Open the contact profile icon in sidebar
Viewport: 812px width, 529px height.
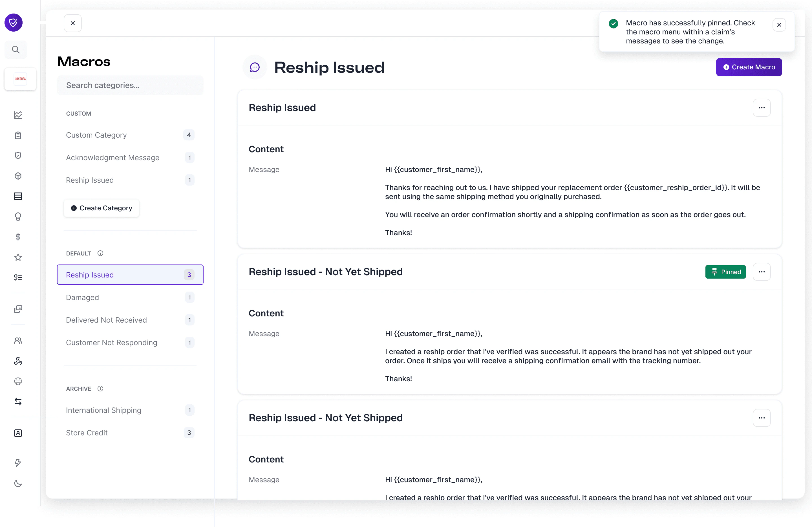click(x=18, y=433)
